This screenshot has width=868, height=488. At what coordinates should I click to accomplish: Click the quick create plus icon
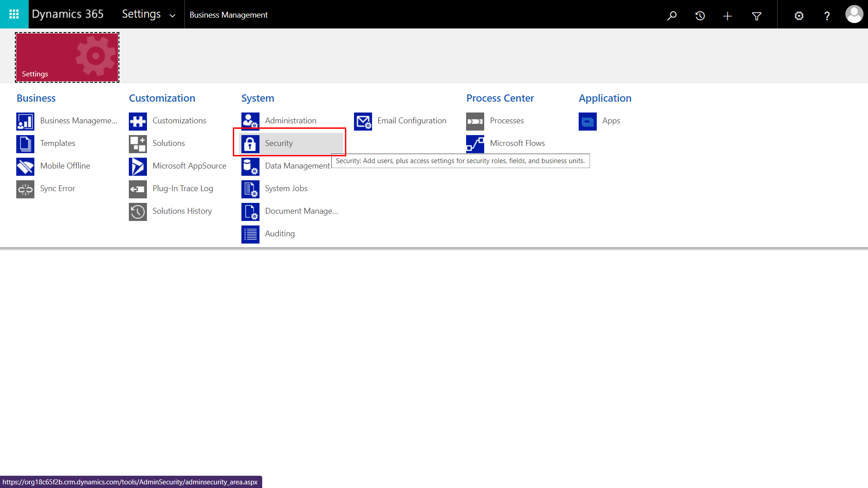[727, 16]
